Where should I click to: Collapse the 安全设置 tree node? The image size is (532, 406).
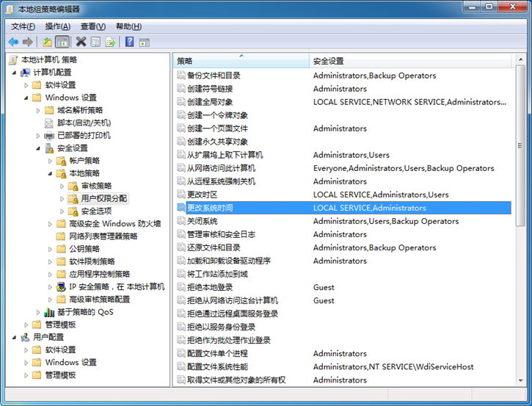39,148
